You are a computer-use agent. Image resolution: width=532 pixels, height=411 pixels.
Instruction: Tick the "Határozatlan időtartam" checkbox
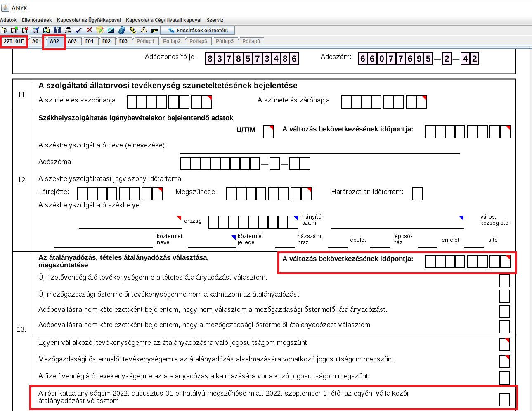pos(417,194)
